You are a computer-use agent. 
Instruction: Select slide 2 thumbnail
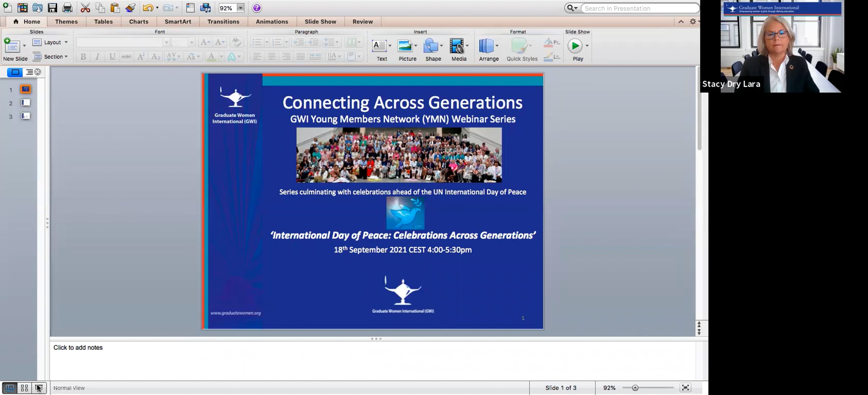click(x=26, y=103)
